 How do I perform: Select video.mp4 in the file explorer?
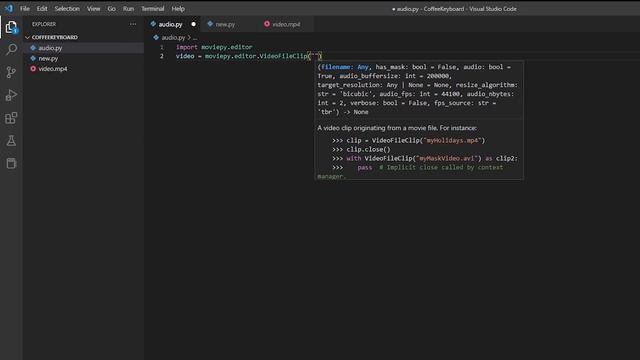[x=83, y=69]
